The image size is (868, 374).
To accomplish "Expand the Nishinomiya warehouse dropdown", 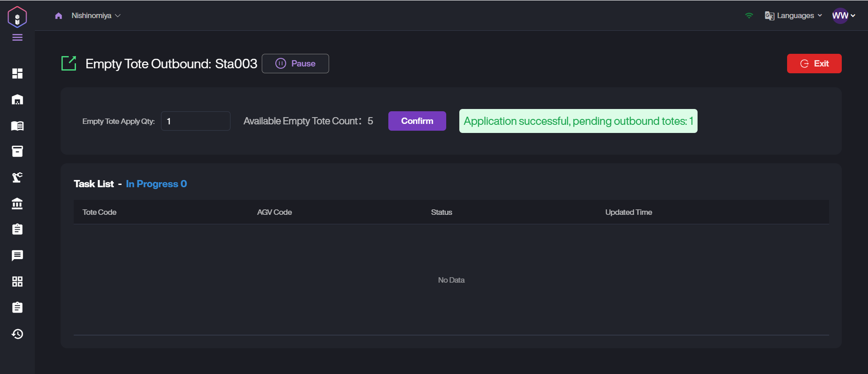I will pyautogui.click(x=96, y=16).
